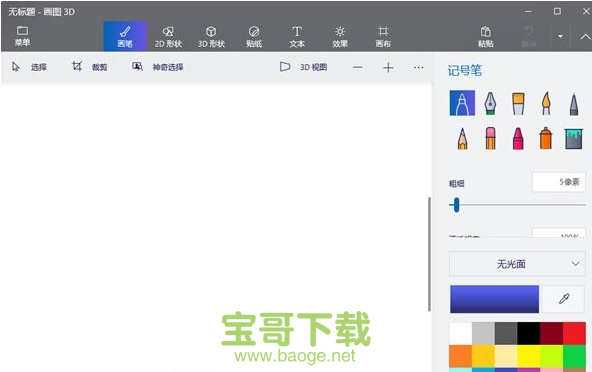
Task: Open the 效果 effects tab
Action: click(340, 36)
